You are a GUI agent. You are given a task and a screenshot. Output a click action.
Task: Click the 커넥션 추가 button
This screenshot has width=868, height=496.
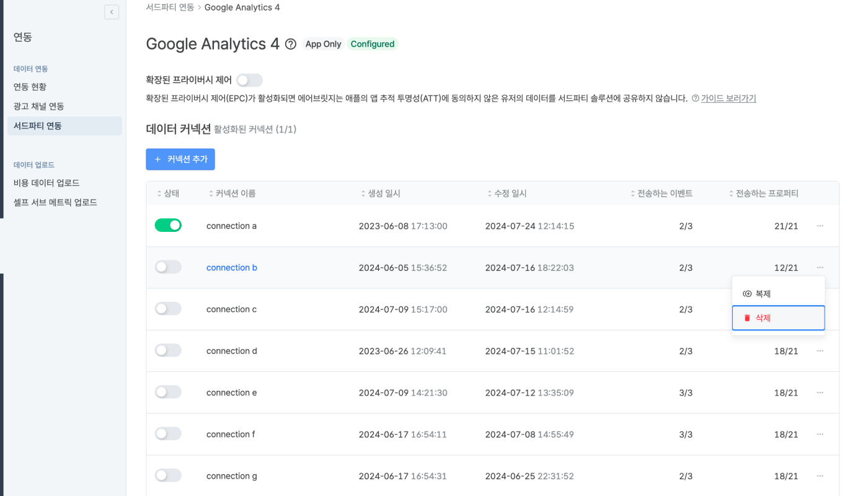pos(180,159)
